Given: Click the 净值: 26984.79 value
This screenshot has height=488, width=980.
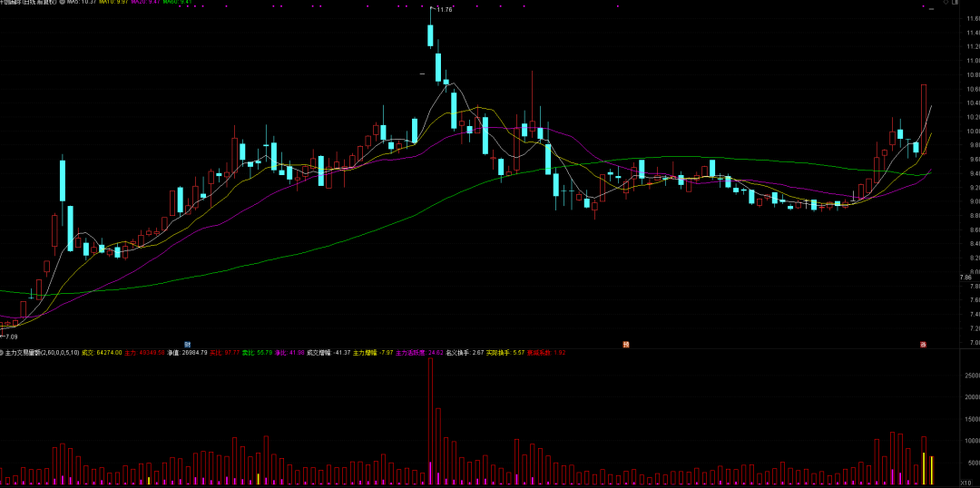Looking at the screenshot, I should (x=187, y=353).
